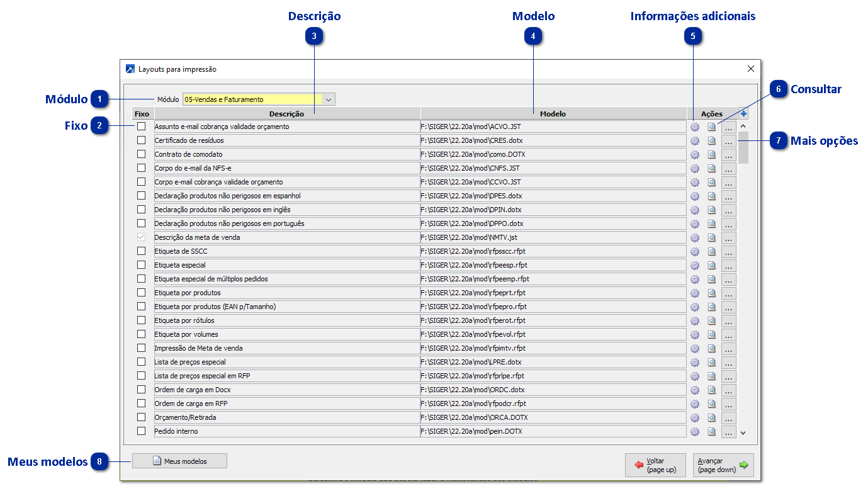
Task: Consult model for Declaração produtos não perigosos em espanhol
Action: 712,196
